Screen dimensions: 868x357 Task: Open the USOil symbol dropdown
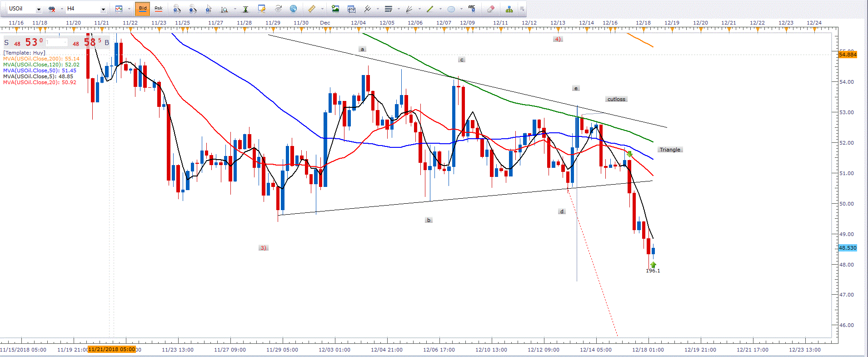tap(39, 9)
